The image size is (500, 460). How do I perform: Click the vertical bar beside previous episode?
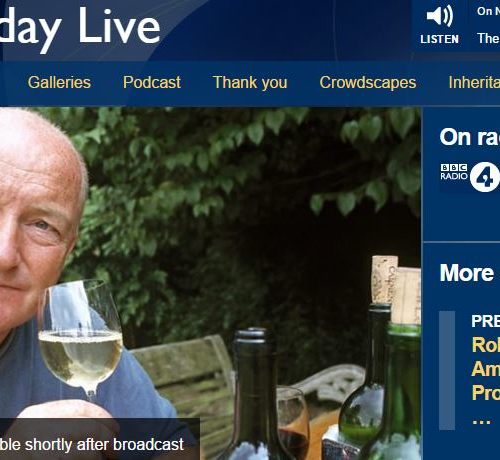447,370
